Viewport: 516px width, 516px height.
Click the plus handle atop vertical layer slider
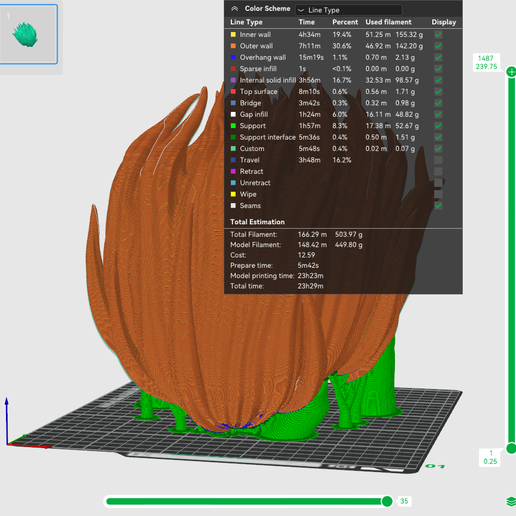(x=511, y=72)
